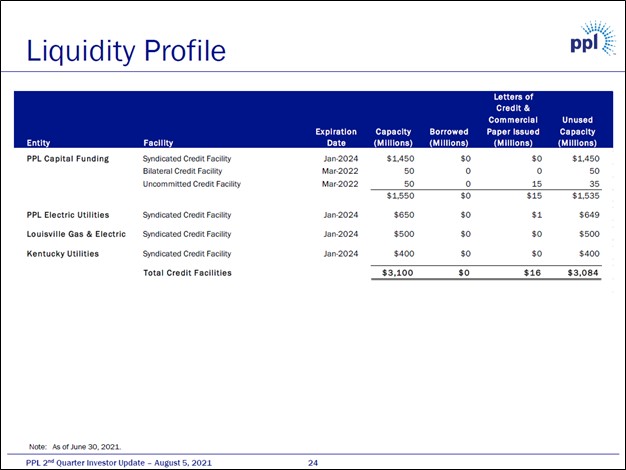626x470 pixels.
Task: Click the Capacity (Millions) column header
Action: pos(392,137)
